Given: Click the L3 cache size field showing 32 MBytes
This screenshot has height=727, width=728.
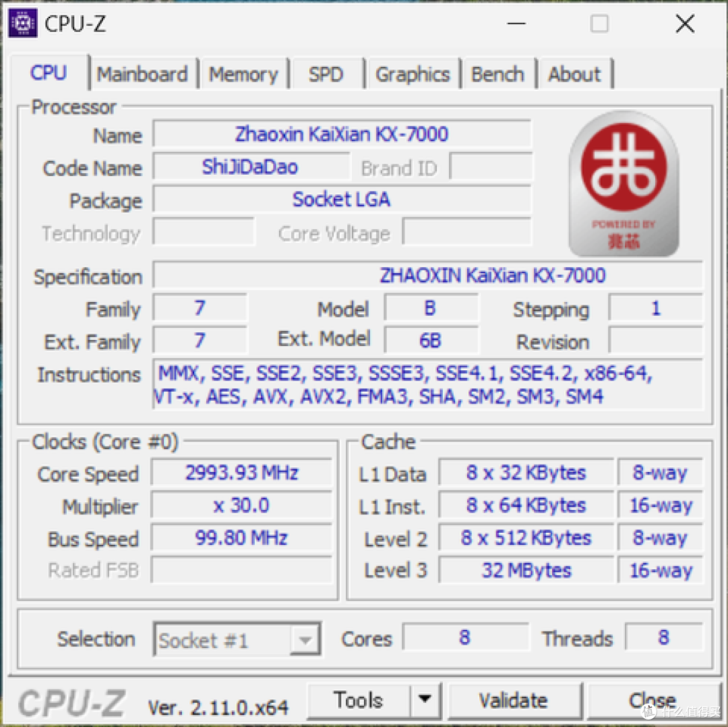Looking at the screenshot, I should click(x=526, y=570).
